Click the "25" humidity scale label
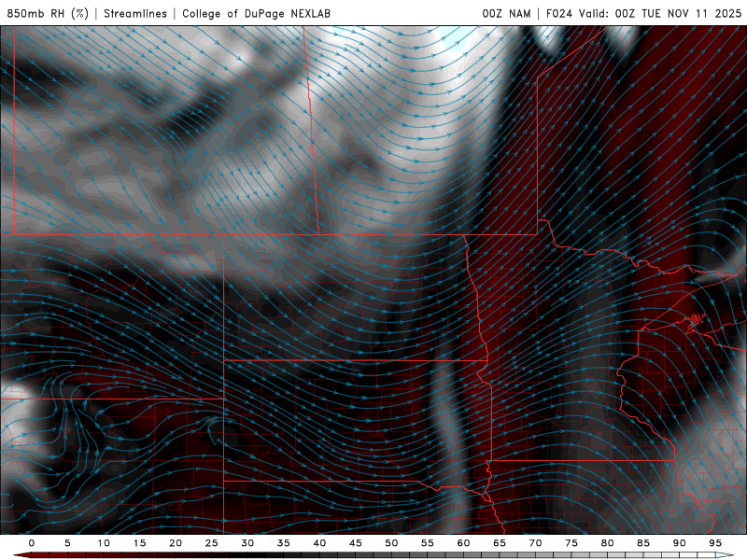Image resolution: width=747 pixels, height=560 pixels. pos(212,543)
